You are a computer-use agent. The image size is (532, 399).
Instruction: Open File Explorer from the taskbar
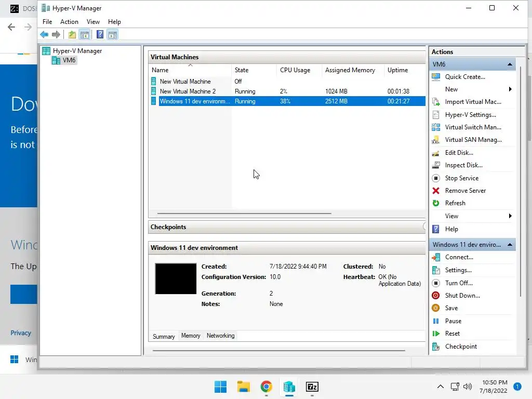click(x=243, y=387)
